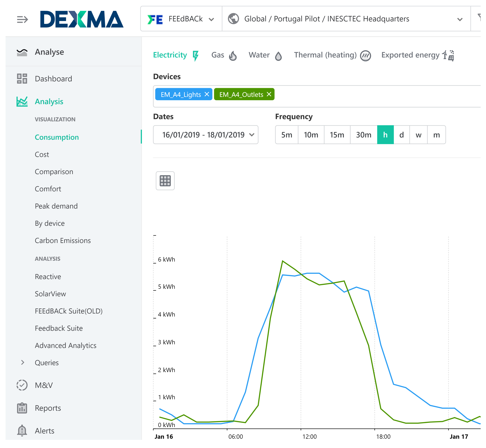
Task: Set frequency to 15m
Action: pos(337,135)
